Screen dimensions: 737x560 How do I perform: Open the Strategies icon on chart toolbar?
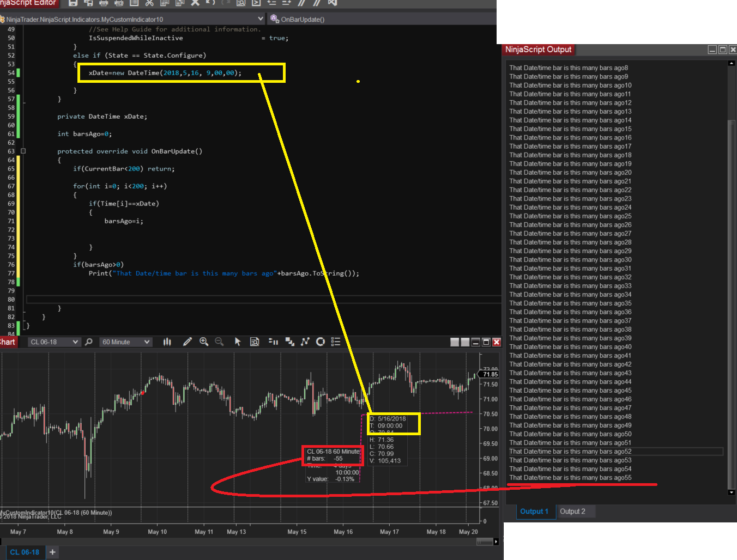click(x=321, y=342)
